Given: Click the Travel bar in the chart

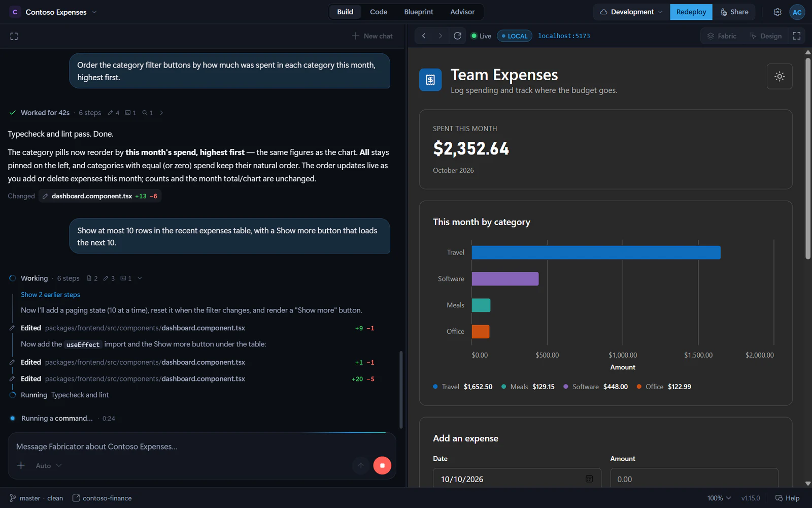Looking at the screenshot, I should coord(596,252).
